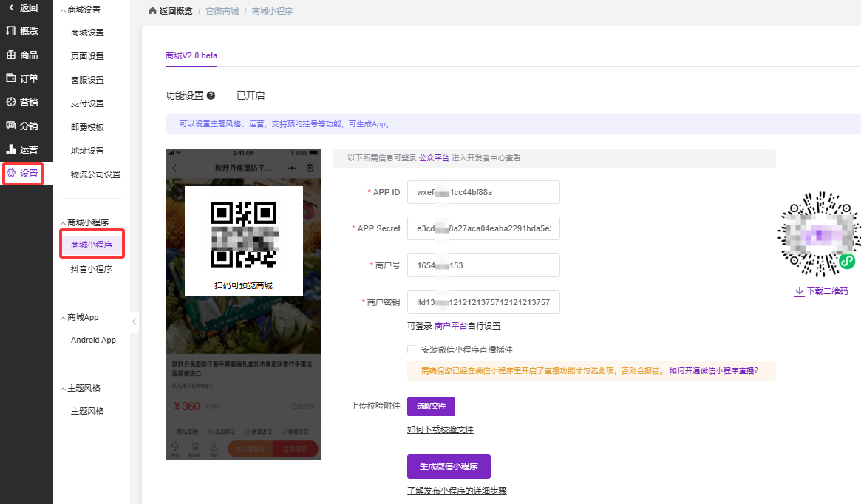Collapse the 主题风格 menu group
Viewport: 861px width, 504px height.
63,389
